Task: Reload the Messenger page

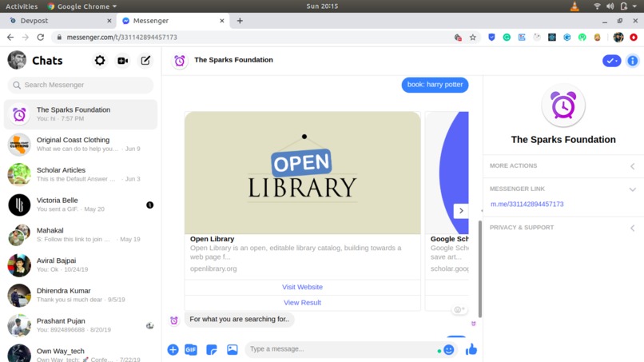Action: [x=40, y=38]
